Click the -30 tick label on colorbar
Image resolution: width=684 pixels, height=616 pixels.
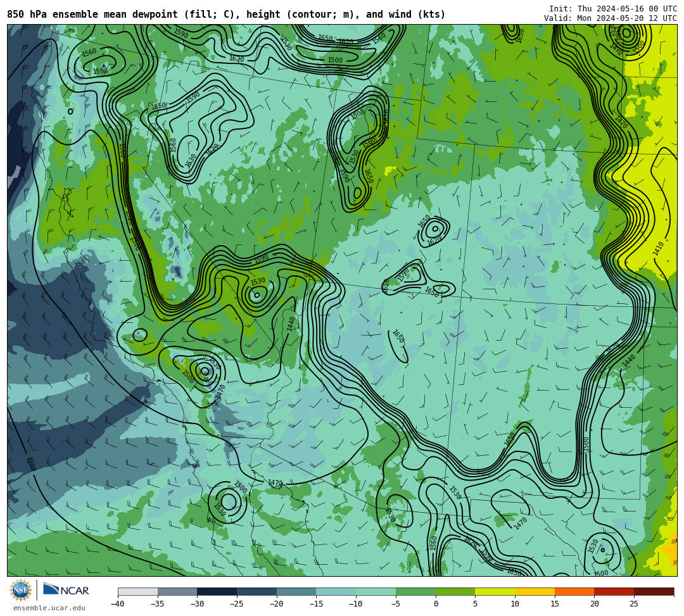click(197, 604)
